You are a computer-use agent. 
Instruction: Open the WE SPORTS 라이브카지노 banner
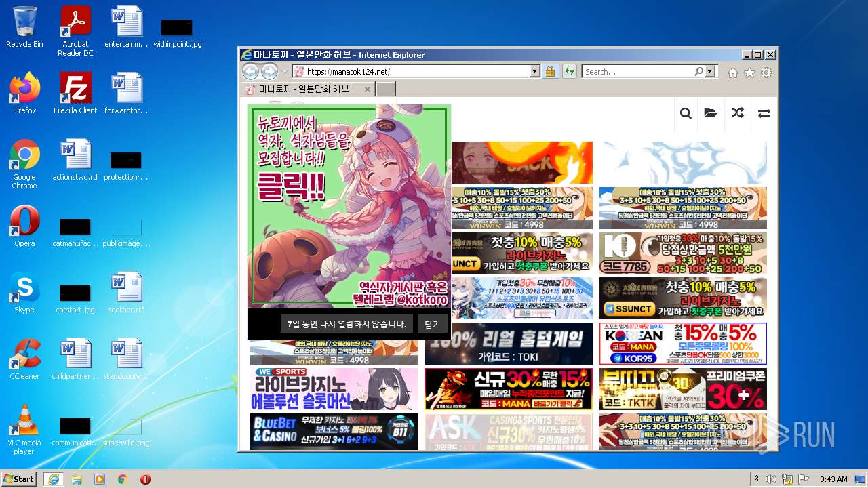[334, 389]
